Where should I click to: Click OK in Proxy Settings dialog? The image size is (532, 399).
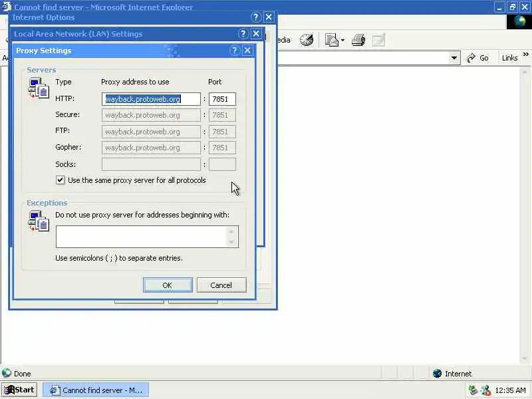point(168,285)
